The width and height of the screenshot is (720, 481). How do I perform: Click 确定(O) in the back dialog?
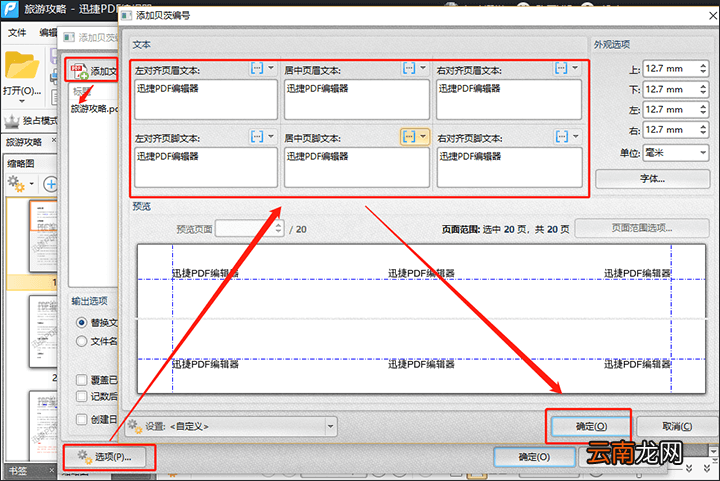534,457
